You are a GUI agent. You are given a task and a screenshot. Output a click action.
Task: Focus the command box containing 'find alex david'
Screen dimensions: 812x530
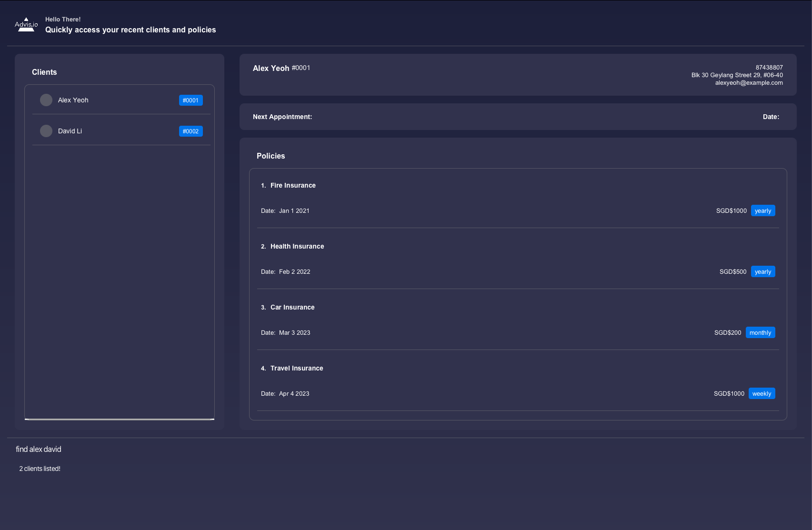pyautogui.click(x=406, y=449)
